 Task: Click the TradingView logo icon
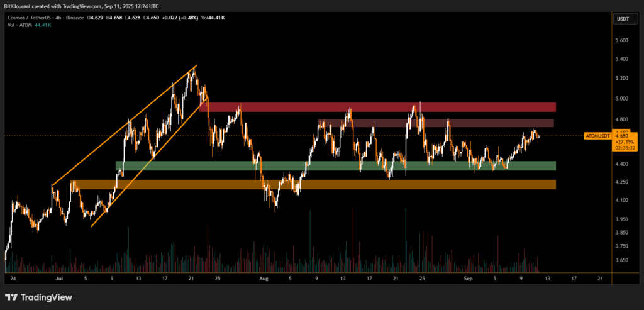click(12, 297)
